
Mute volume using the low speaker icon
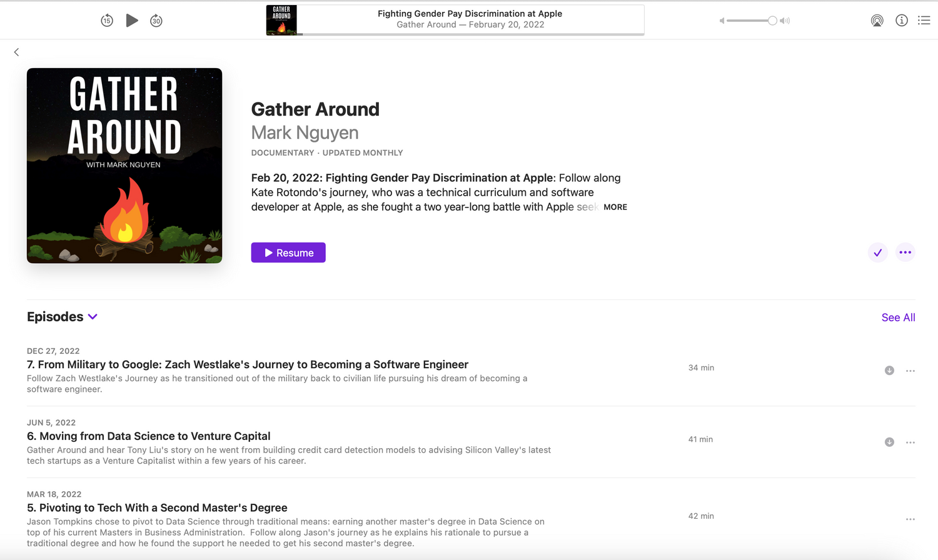[722, 21]
